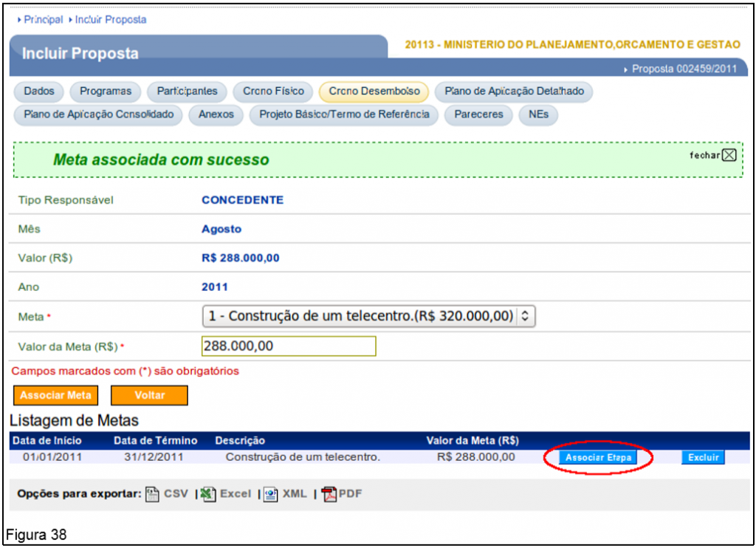Open the Meta dropdown list
This screenshot has width=756, height=548.
tap(368, 316)
